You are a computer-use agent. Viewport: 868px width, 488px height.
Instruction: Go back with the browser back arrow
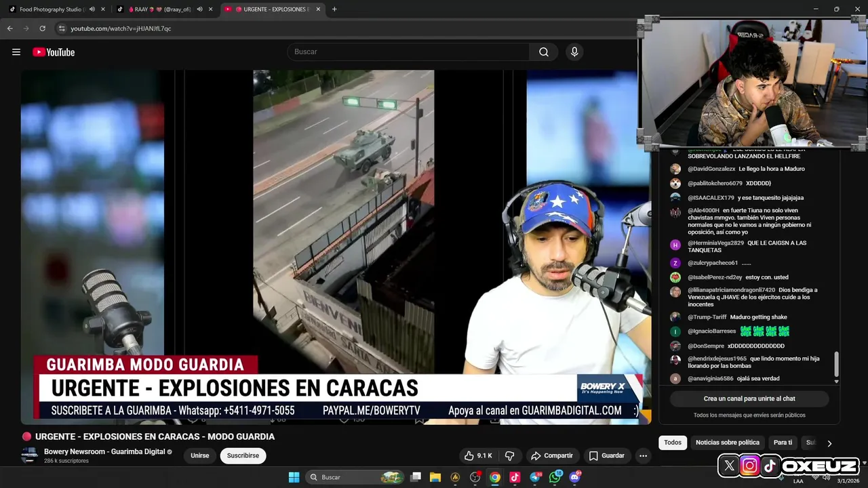click(x=9, y=28)
